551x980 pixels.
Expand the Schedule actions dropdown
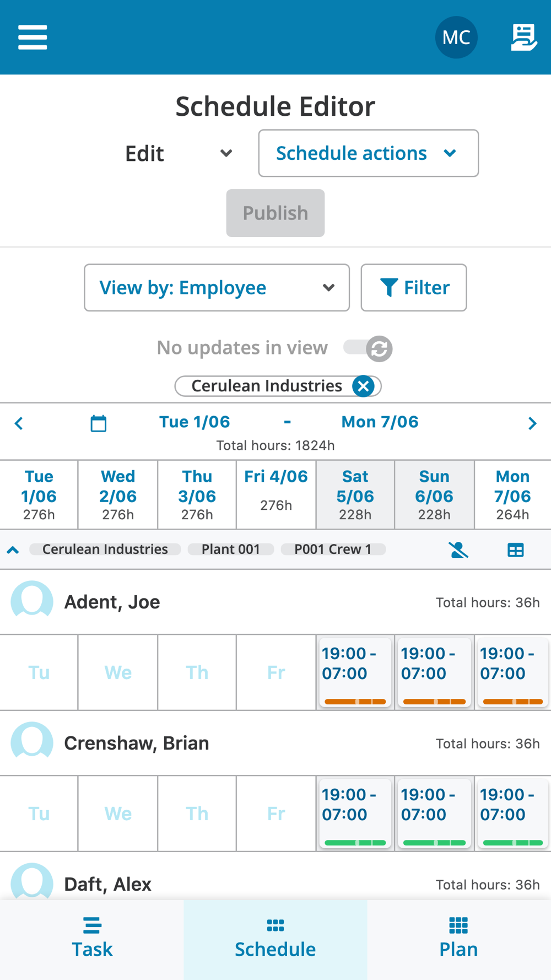pyautogui.click(x=368, y=153)
